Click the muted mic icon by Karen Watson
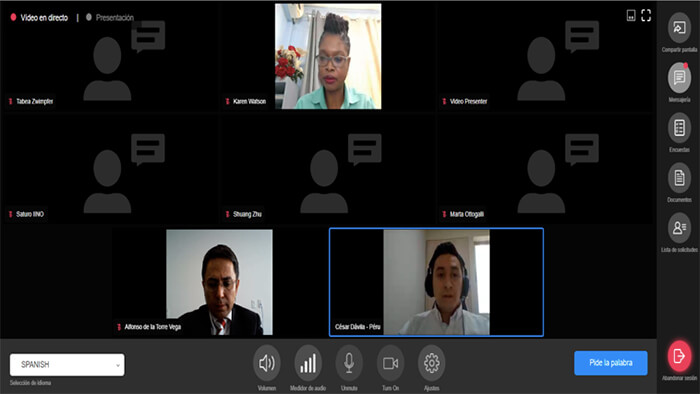Image resolution: width=700 pixels, height=394 pixels. click(228, 101)
